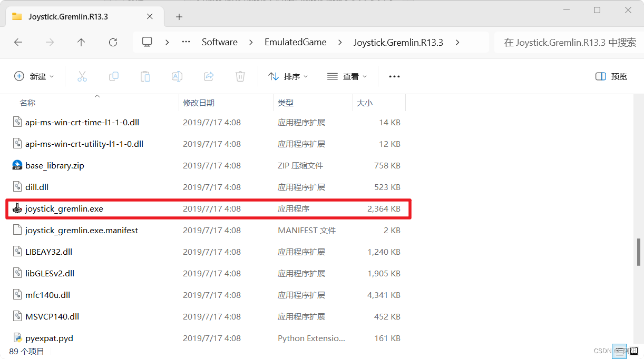Select pyexpat.pyd file name
644x359 pixels.
[49, 338]
